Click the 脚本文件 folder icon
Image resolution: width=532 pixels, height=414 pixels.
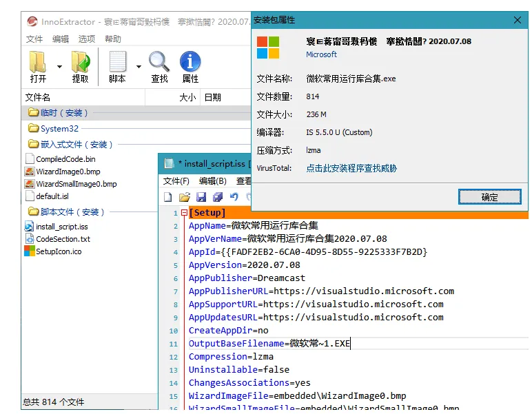(33, 211)
